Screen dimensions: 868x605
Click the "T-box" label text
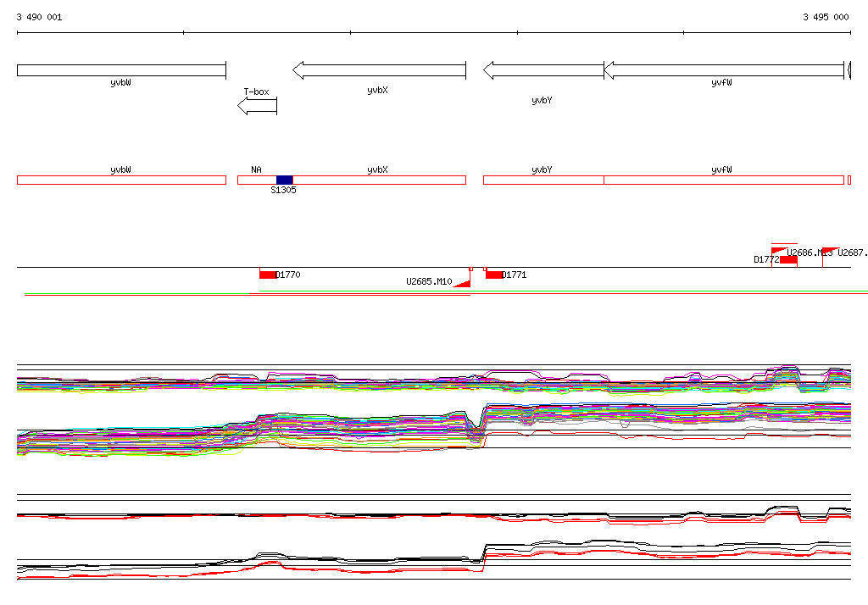pyautogui.click(x=256, y=92)
